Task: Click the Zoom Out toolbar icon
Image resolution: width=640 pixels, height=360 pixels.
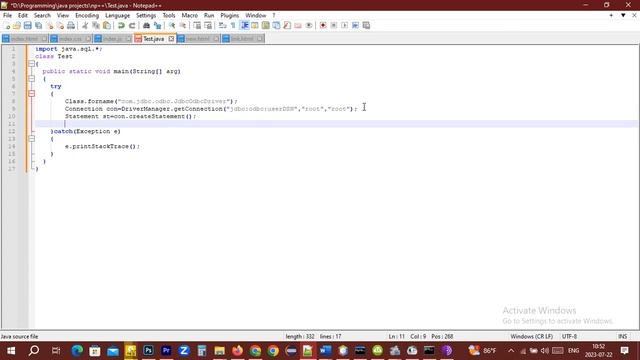Action: tap(183, 25)
